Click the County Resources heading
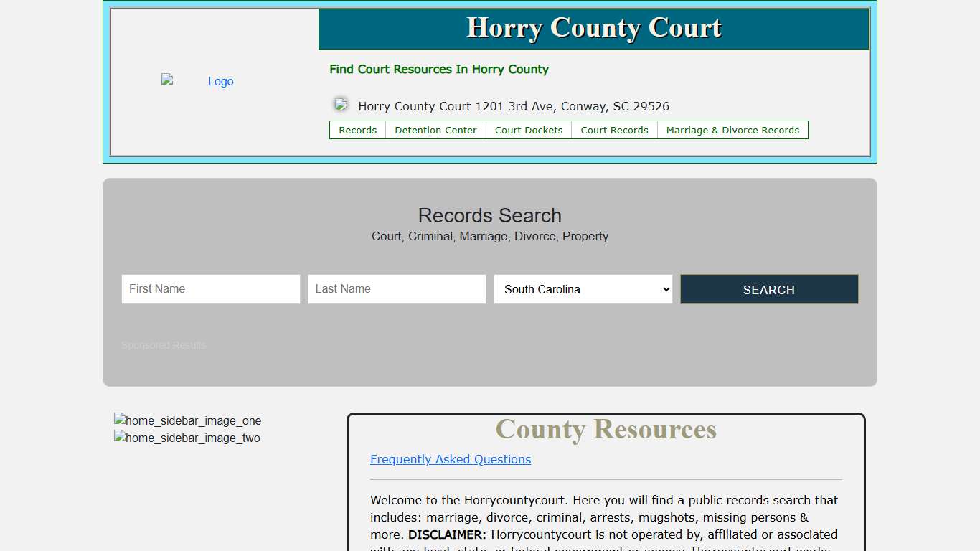Viewport: 980px width, 551px height. tap(606, 429)
